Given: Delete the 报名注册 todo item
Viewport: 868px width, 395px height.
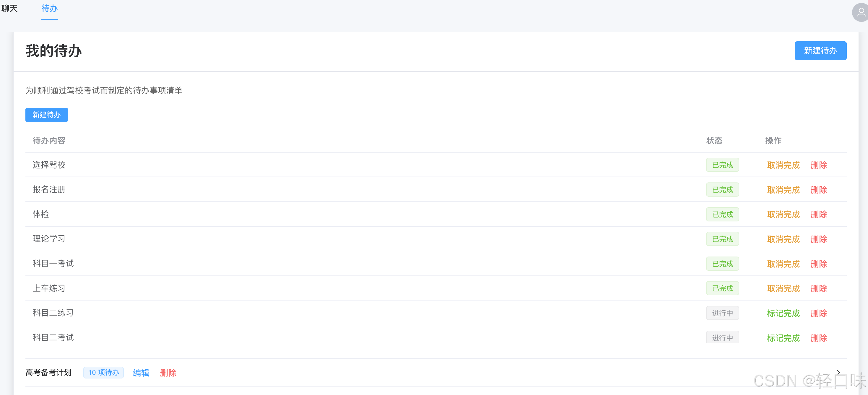Looking at the screenshot, I should tap(818, 190).
